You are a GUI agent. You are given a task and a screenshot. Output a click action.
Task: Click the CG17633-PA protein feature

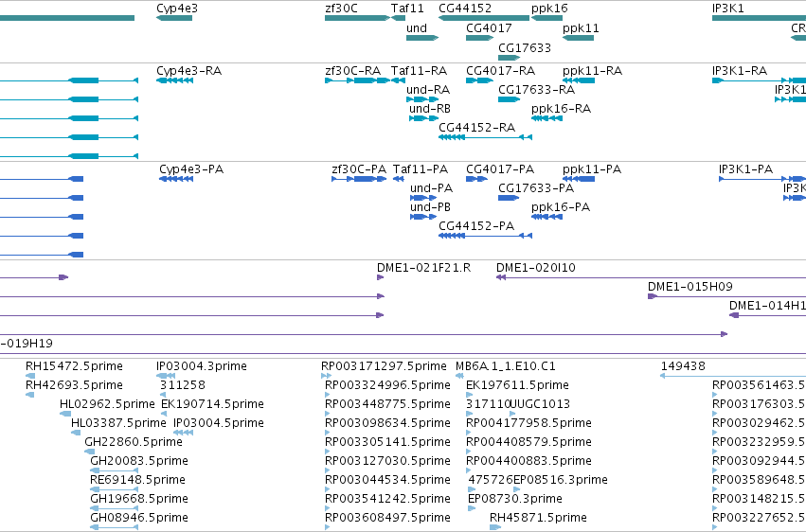(x=509, y=198)
